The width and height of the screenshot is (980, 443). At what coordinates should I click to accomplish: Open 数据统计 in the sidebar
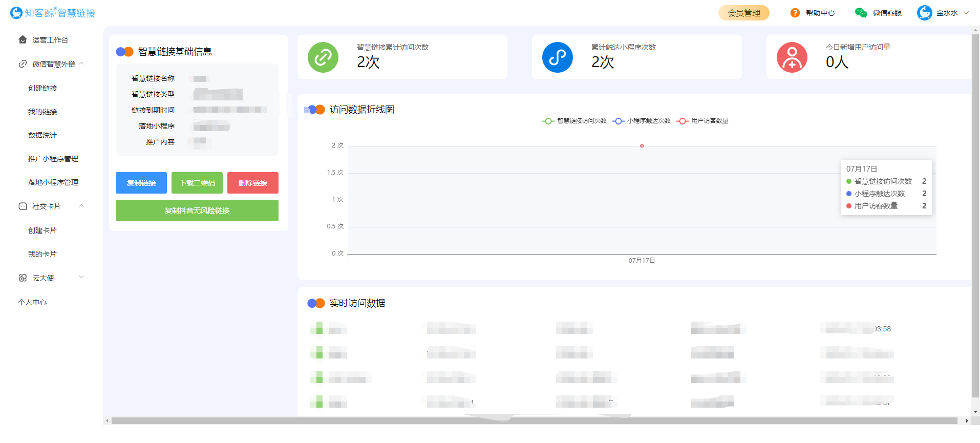point(42,135)
